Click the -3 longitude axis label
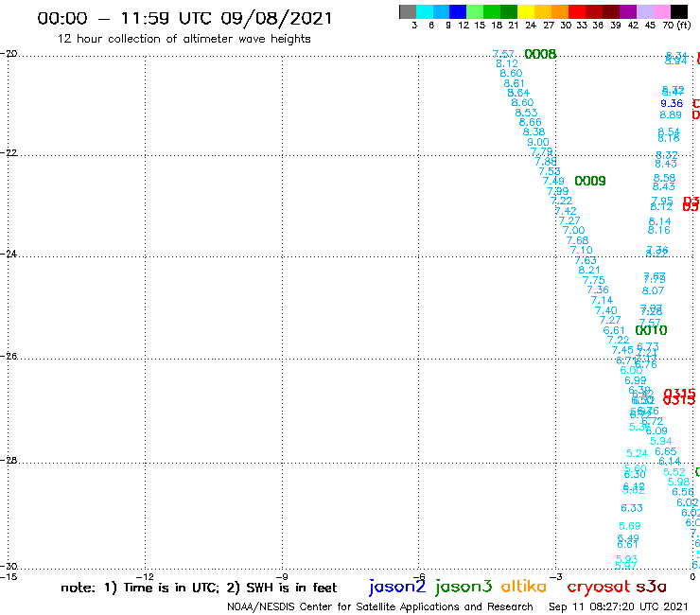 click(x=555, y=576)
